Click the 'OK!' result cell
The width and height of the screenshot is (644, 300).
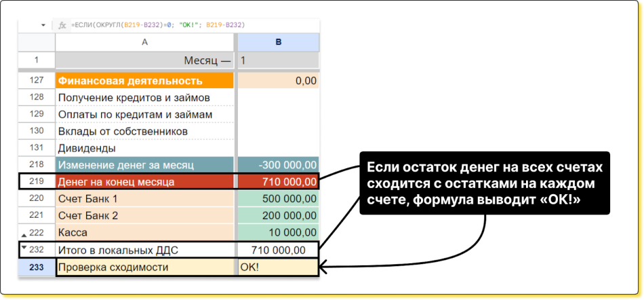[278, 267]
